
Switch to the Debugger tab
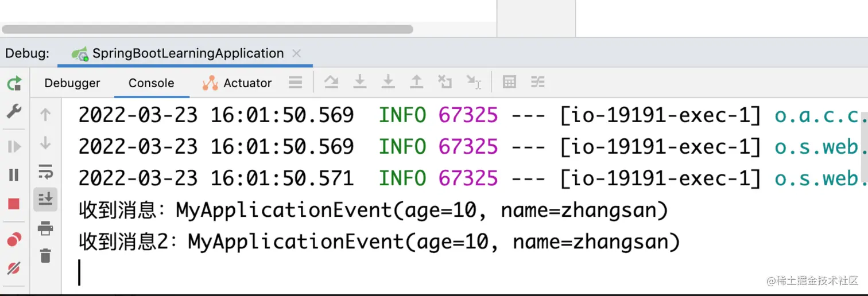pyautogui.click(x=72, y=83)
